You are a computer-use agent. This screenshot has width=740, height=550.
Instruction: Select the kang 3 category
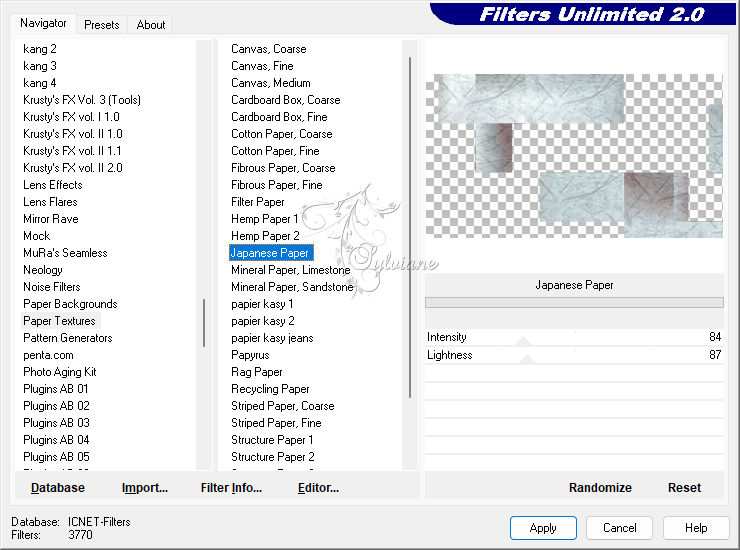click(x=40, y=66)
